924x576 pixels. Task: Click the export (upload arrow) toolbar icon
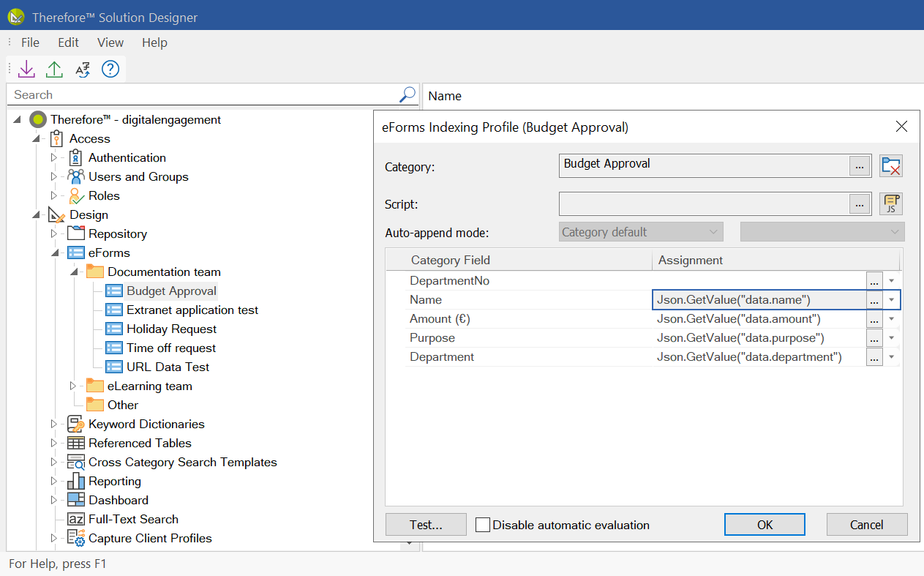(x=54, y=70)
